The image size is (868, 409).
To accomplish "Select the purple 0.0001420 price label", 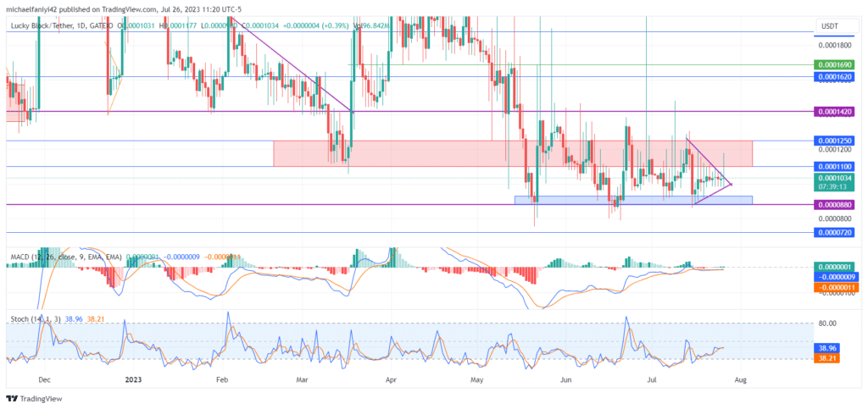I will click(834, 112).
